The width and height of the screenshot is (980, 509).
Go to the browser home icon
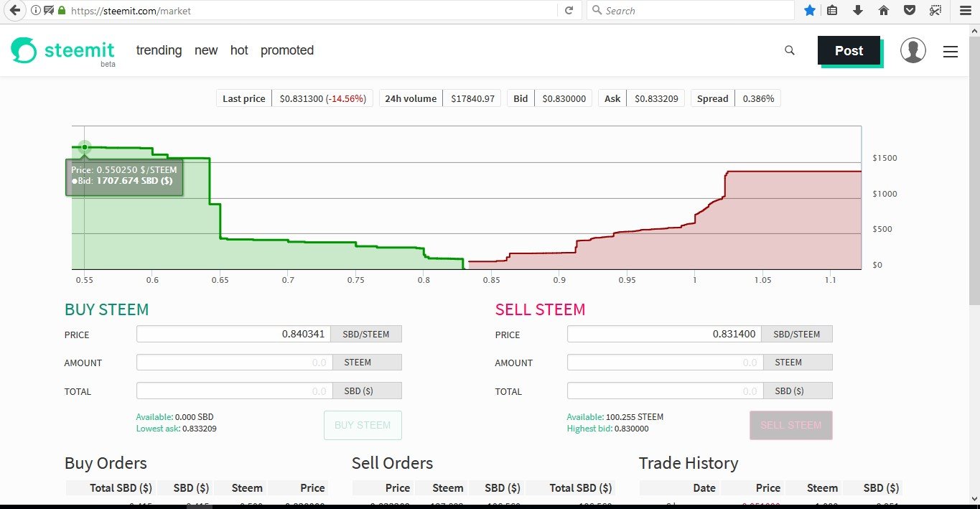click(884, 11)
